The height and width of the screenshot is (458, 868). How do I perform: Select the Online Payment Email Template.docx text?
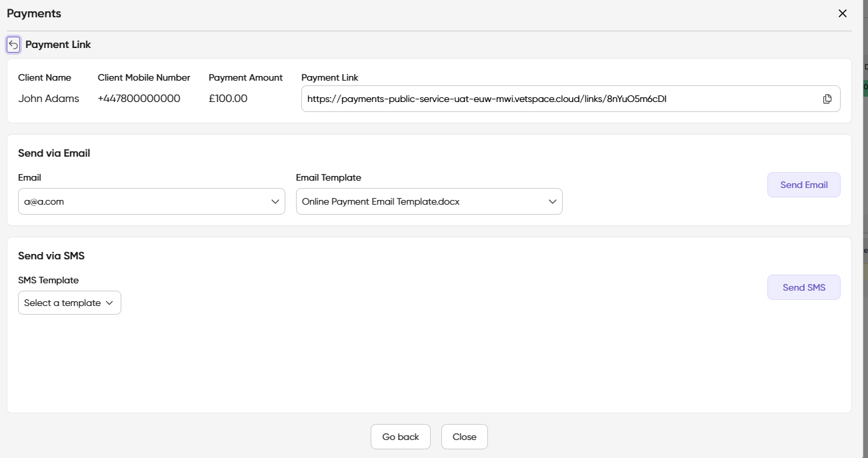pyautogui.click(x=381, y=201)
